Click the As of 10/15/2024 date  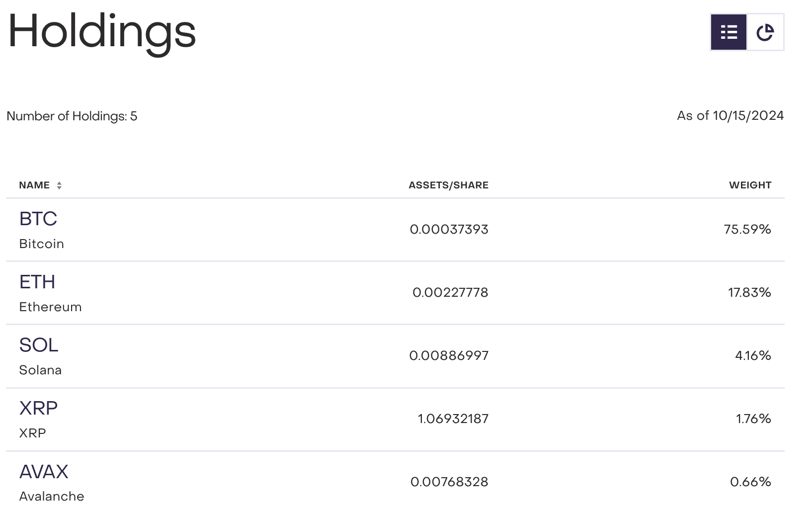730,116
